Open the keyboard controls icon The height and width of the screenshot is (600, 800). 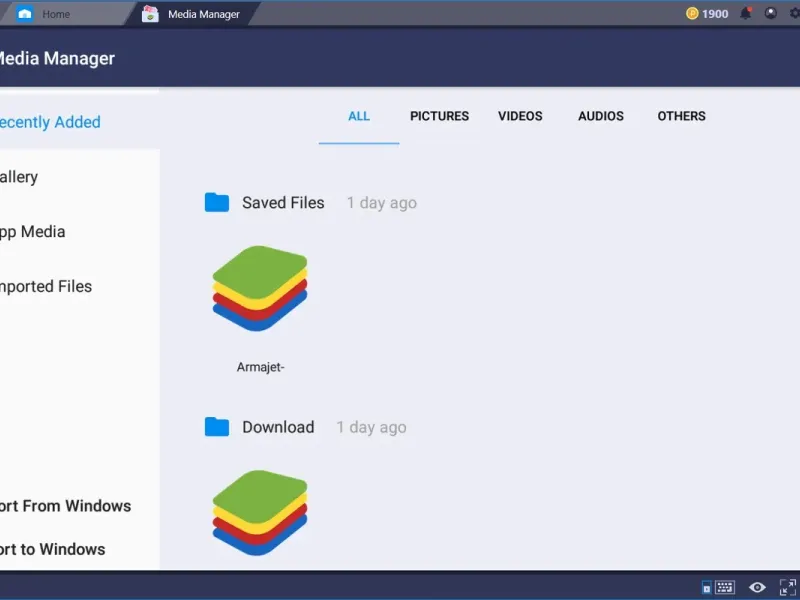[724, 588]
